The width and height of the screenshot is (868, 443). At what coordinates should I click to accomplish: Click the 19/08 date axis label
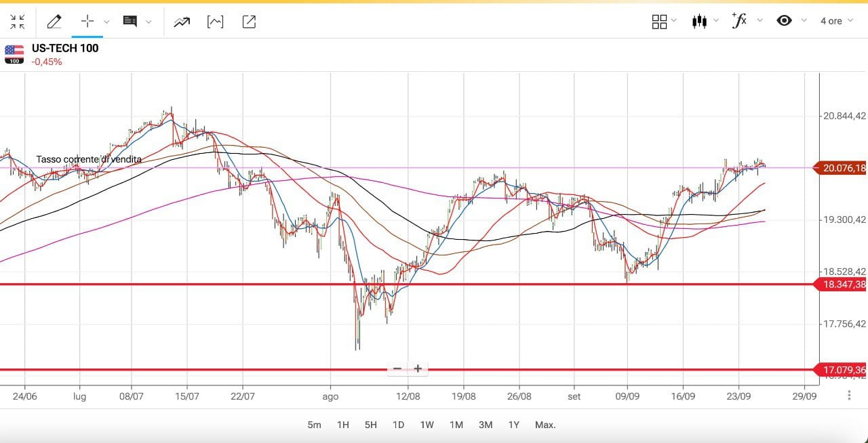[464, 396]
